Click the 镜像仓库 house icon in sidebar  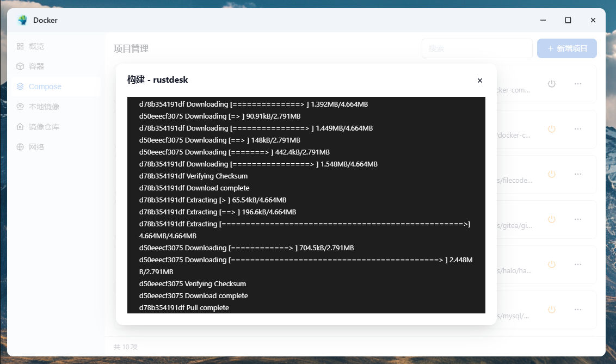(x=20, y=127)
